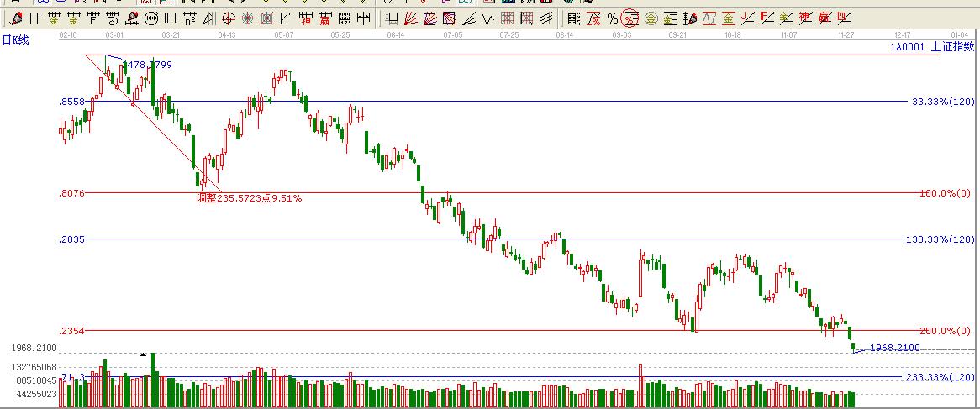This screenshot has height=409, width=980.
Task: Click the black triangle marker above volume bars
Action: point(144,354)
